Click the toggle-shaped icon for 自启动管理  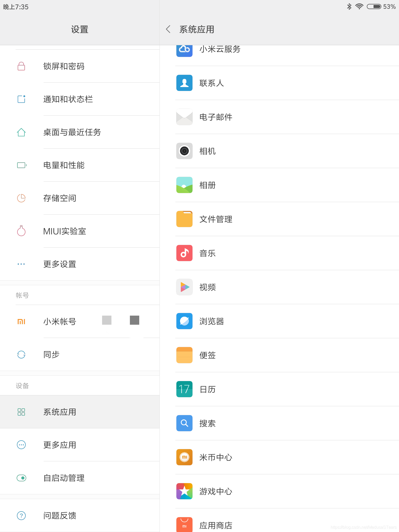[21, 478]
